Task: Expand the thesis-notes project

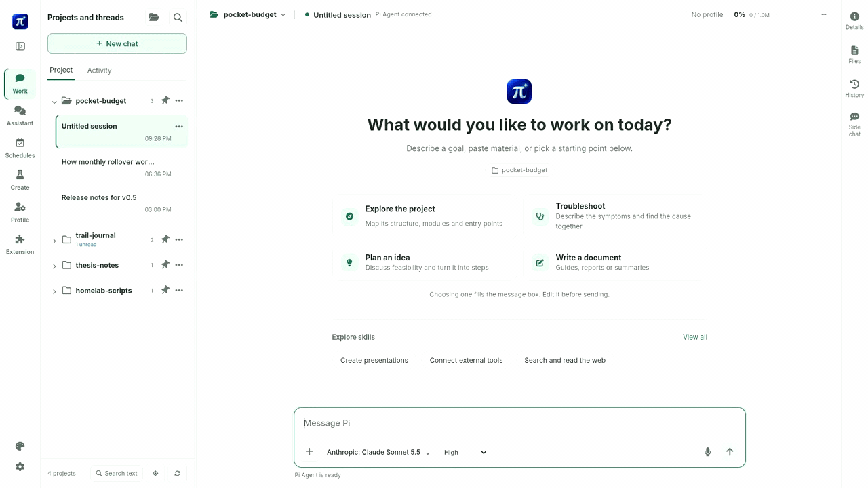Action: click(54, 266)
